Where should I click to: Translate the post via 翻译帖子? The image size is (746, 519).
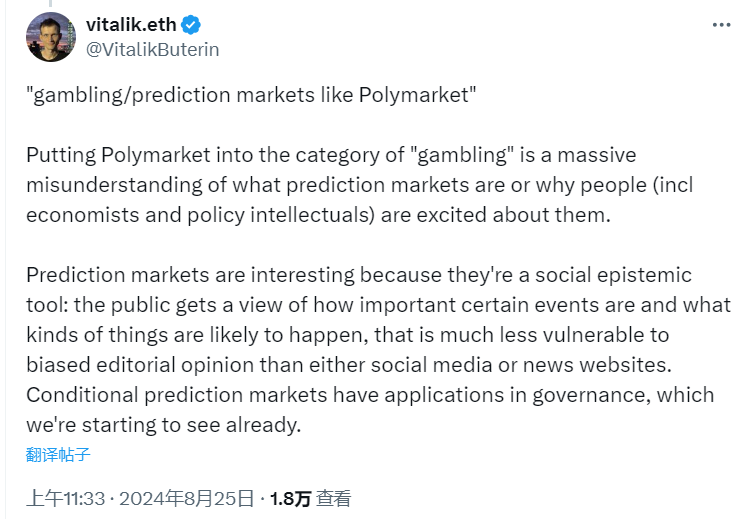point(58,454)
